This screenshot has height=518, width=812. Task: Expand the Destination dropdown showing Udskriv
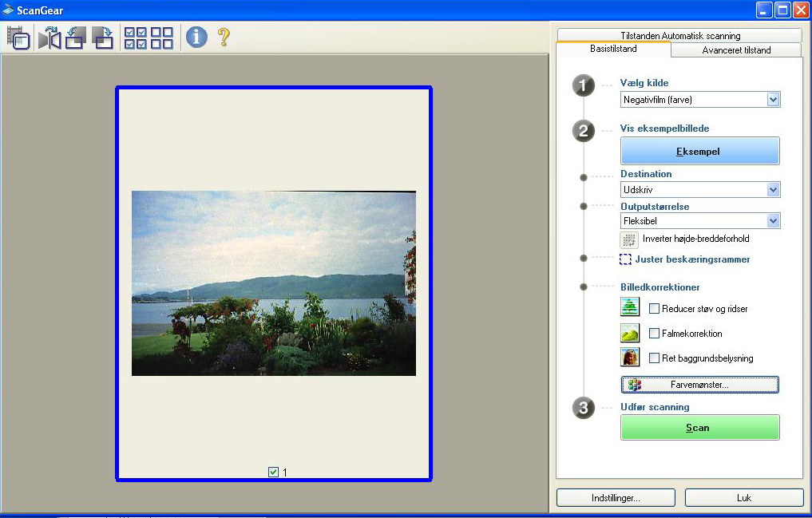(772, 190)
